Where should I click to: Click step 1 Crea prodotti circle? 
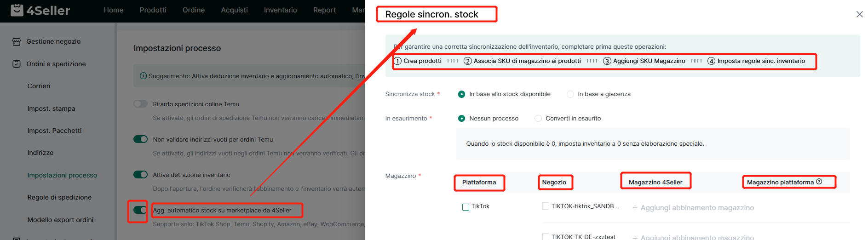pos(398,61)
